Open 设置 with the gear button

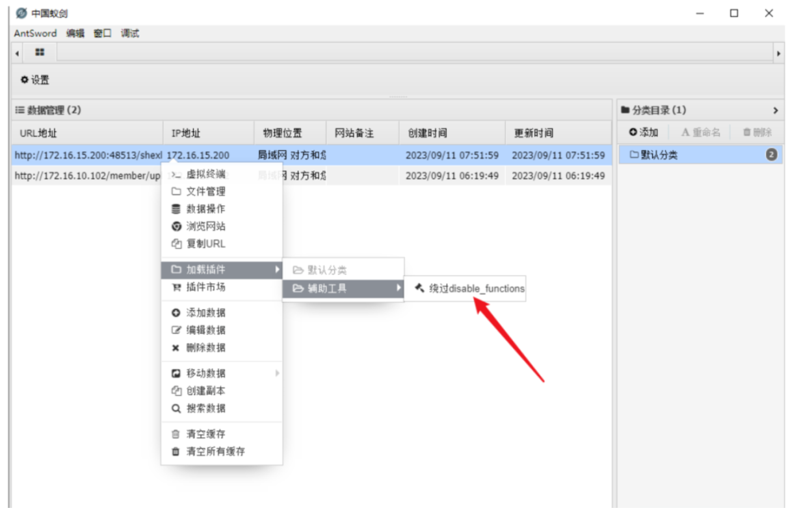click(x=35, y=80)
